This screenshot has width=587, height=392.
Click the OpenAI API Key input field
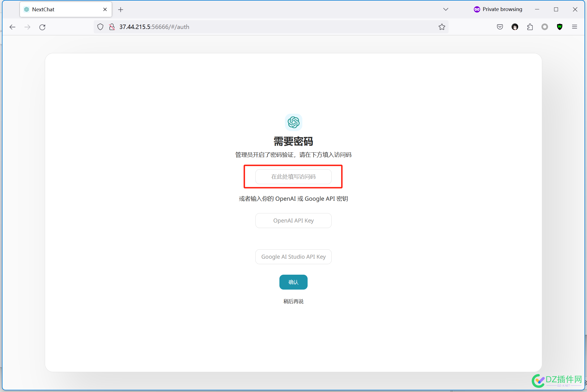pos(293,221)
